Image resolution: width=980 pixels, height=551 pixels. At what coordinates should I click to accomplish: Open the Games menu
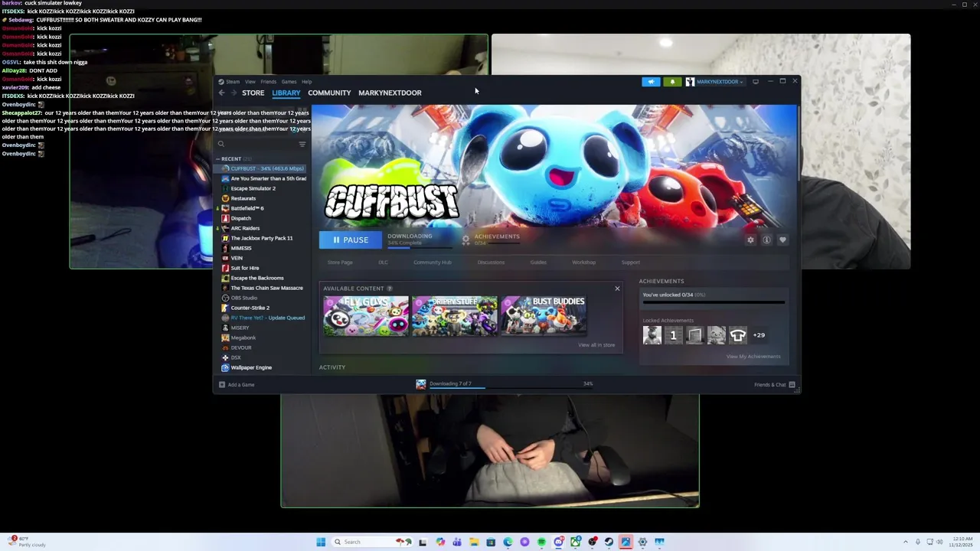click(x=289, y=82)
